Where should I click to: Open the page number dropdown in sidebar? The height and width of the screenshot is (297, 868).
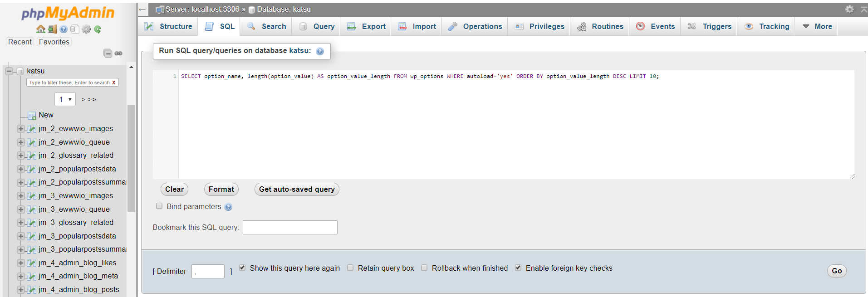tap(65, 99)
